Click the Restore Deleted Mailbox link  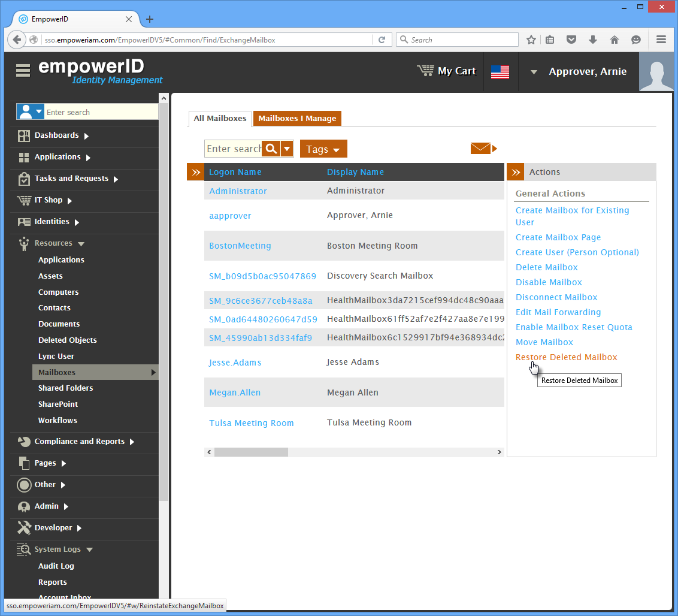click(566, 357)
